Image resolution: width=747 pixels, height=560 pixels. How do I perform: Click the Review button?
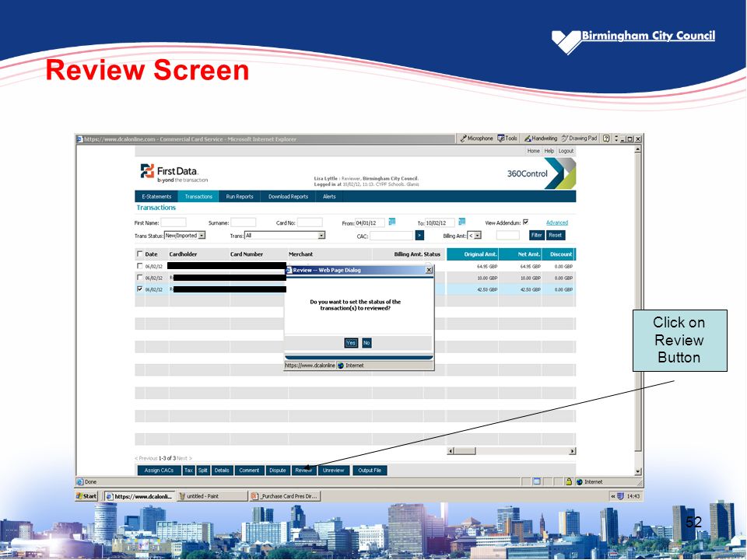click(303, 471)
